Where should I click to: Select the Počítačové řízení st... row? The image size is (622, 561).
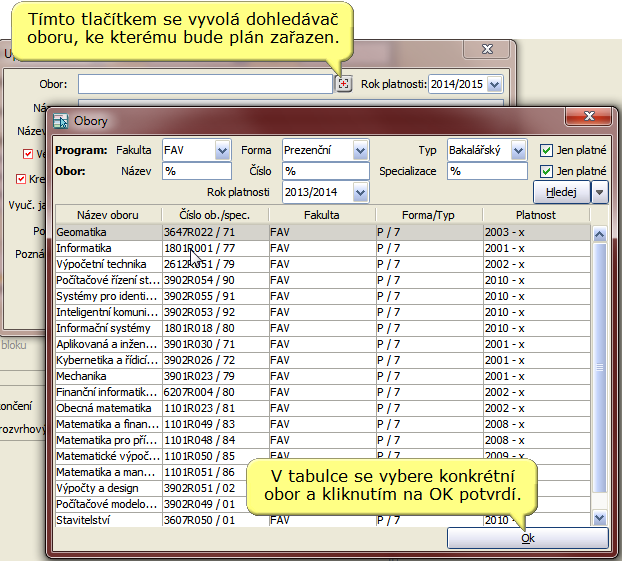323,280
